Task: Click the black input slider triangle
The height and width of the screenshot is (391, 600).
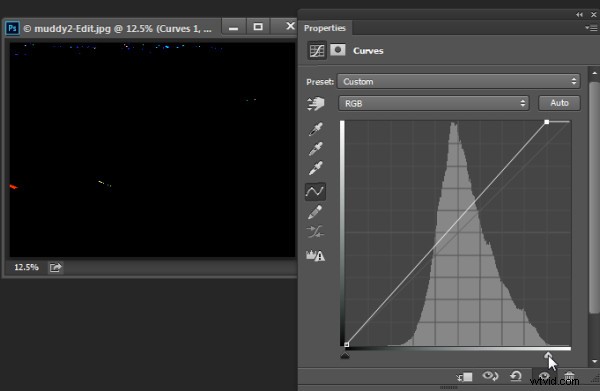Action: [345, 355]
